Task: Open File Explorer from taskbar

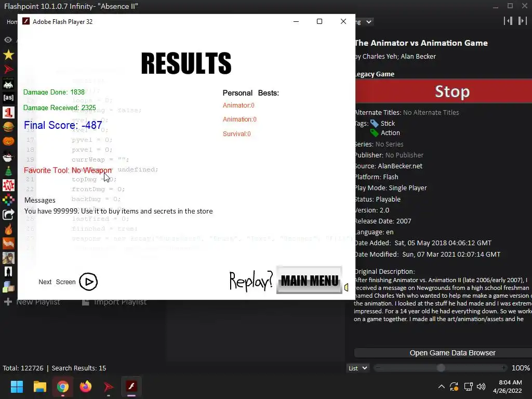Action: [39, 387]
